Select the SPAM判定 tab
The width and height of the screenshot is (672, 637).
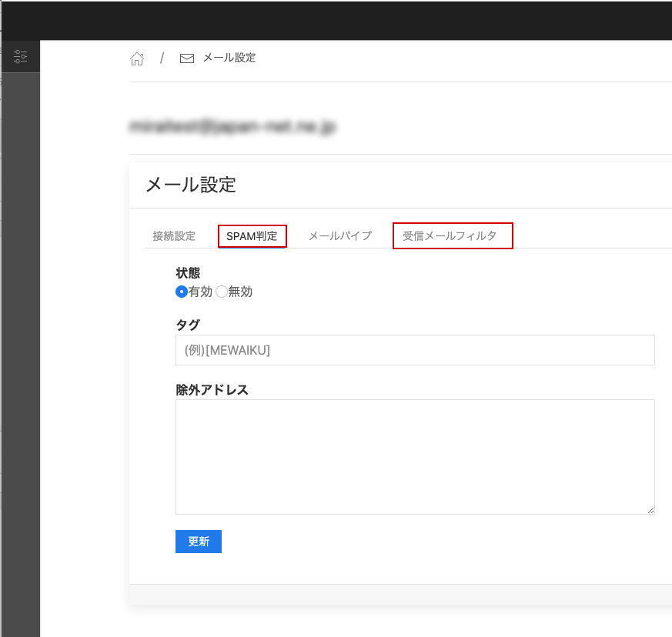click(252, 236)
